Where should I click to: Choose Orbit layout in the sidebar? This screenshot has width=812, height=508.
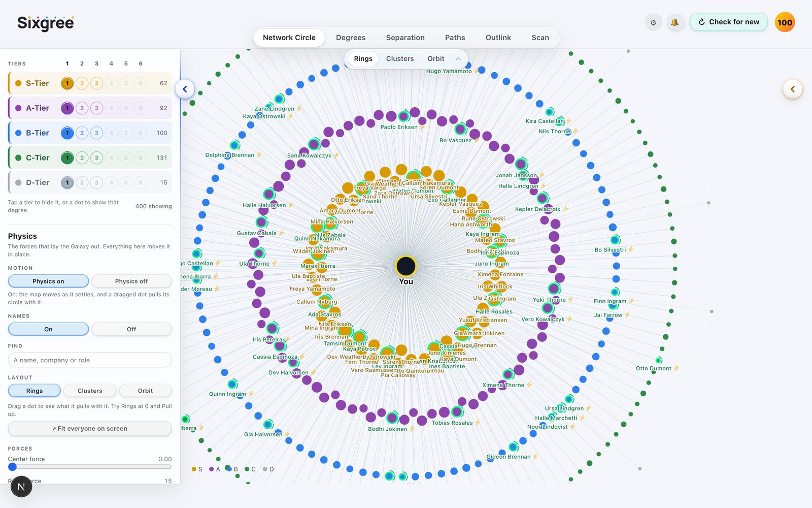pyautogui.click(x=145, y=391)
